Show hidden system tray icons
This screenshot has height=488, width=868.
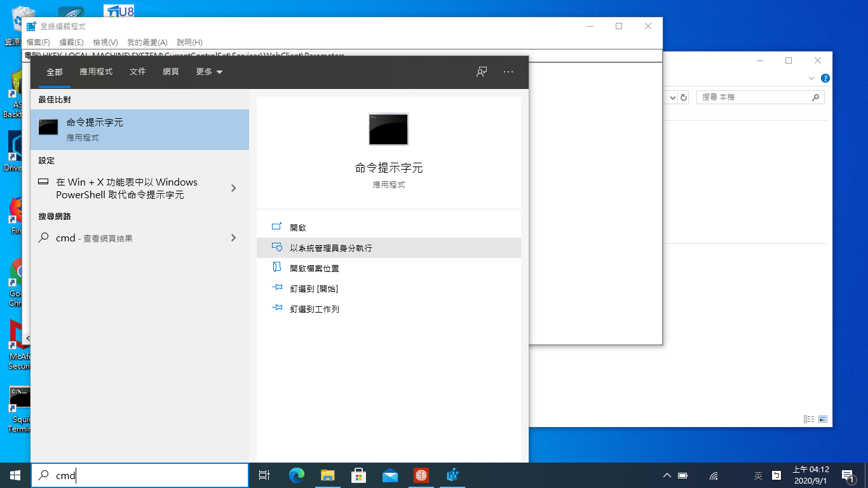(x=667, y=475)
